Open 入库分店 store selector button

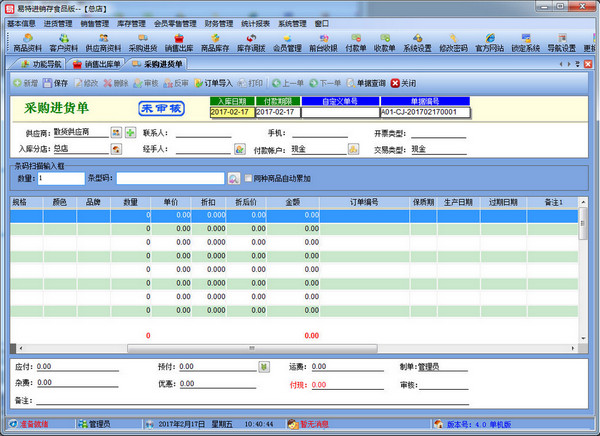tap(116, 149)
